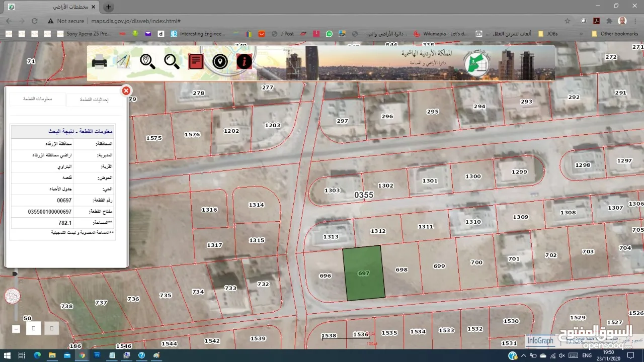Click the 0355 basin number label
Screen dimensions: 644x362
(364, 195)
